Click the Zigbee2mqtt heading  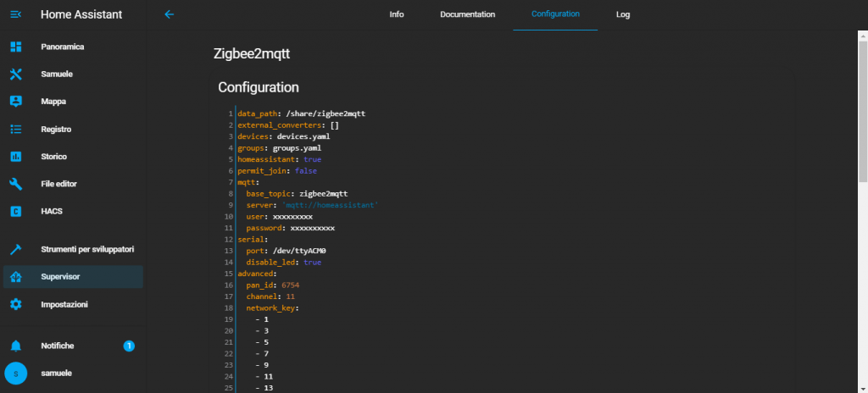point(252,54)
